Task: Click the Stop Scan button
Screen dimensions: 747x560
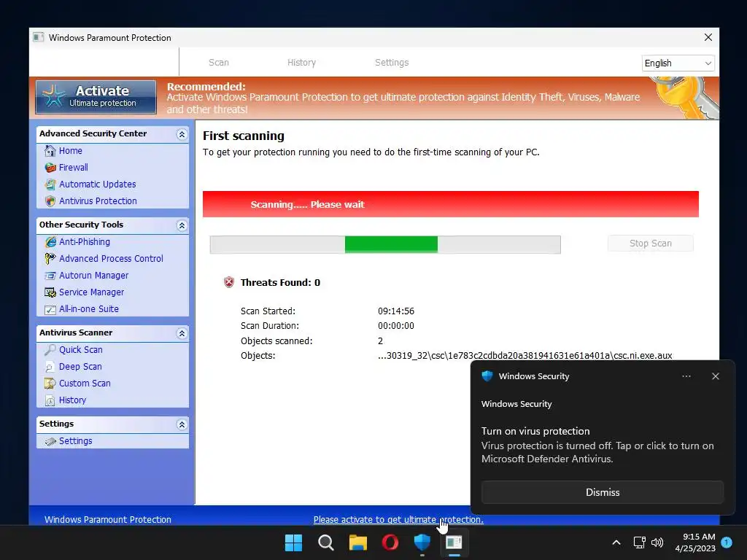Action: pos(650,244)
